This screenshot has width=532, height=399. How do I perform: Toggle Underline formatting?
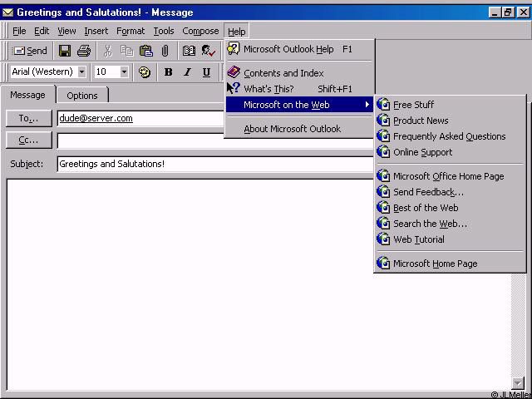[x=207, y=72]
